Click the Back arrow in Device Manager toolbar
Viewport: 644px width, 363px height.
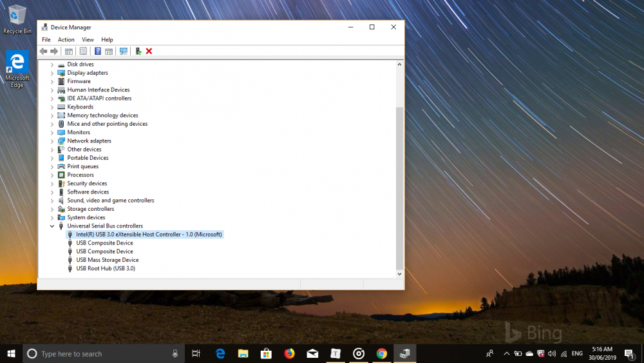pos(44,52)
